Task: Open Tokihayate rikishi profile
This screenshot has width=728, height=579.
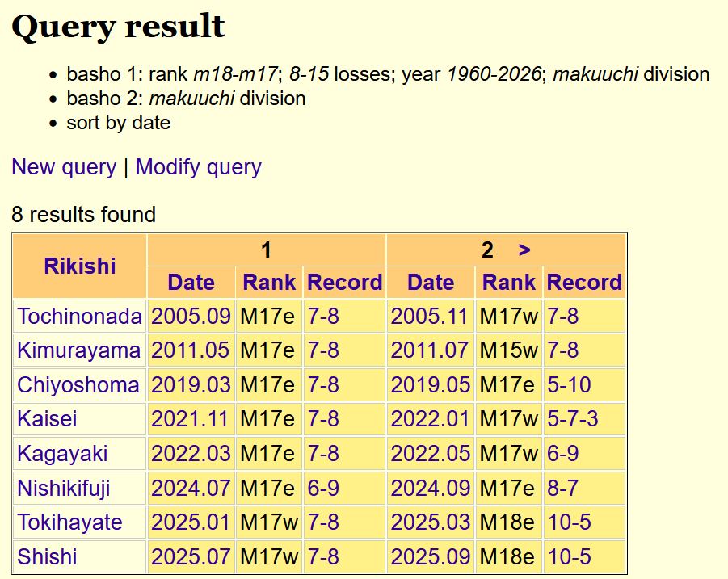Action: tap(69, 522)
